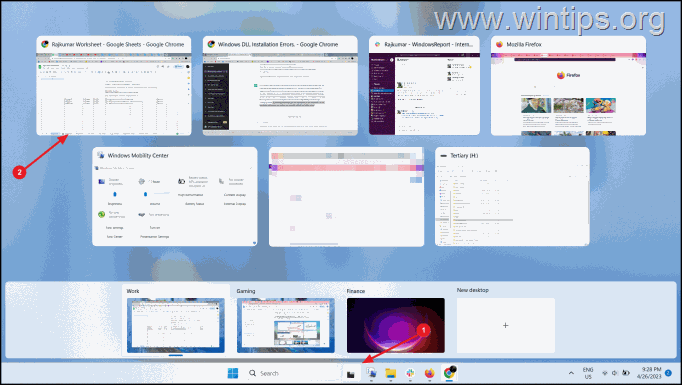Open Slack from the taskbar
This screenshot has width=682, height=385.
(x=410, y=373)
